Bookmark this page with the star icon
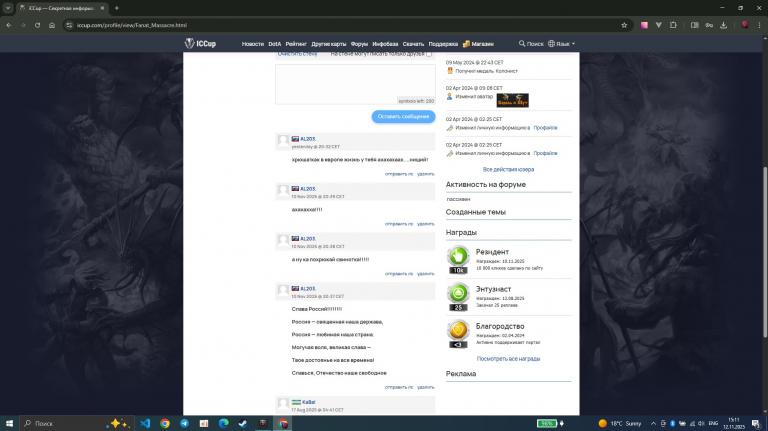 coord(624,25)
